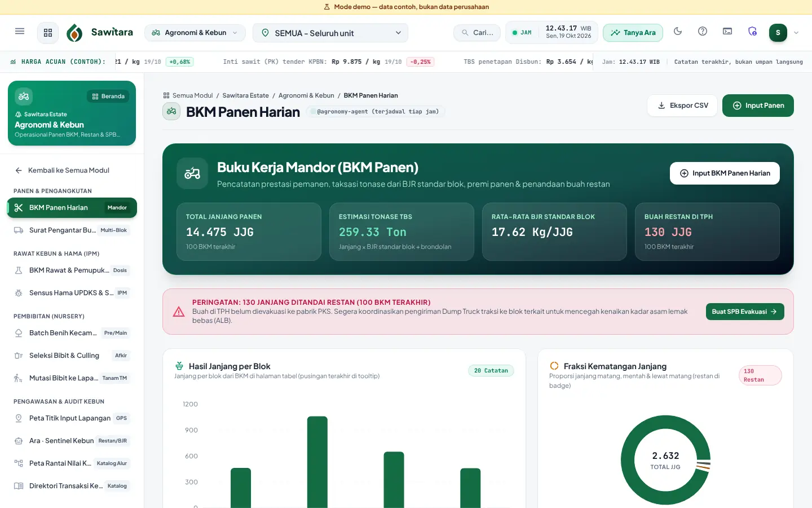This screenshot has height=508, width=812.
Task: Open Mutasi Bibit ke Lapangan menu item
Action: click(72, 378)
